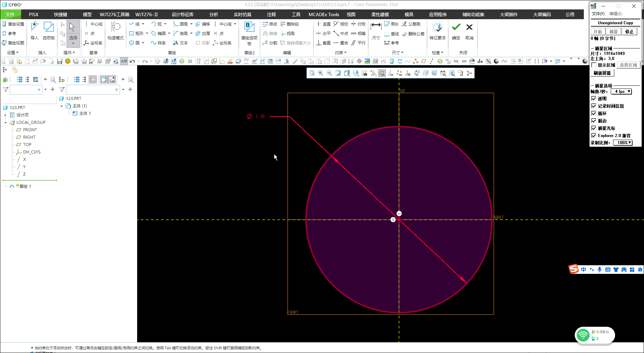Click the 修改 modify tool
The width and height of the screenshot is (644, 353).
pyautogui.click(x=270, y=24)
